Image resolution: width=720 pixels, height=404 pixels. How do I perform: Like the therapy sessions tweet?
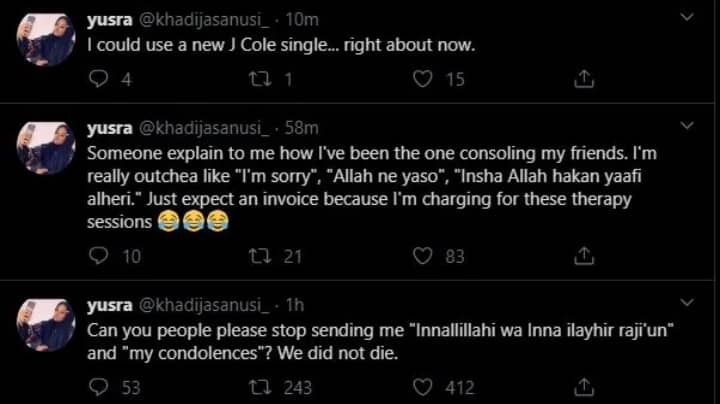[425, 257]
